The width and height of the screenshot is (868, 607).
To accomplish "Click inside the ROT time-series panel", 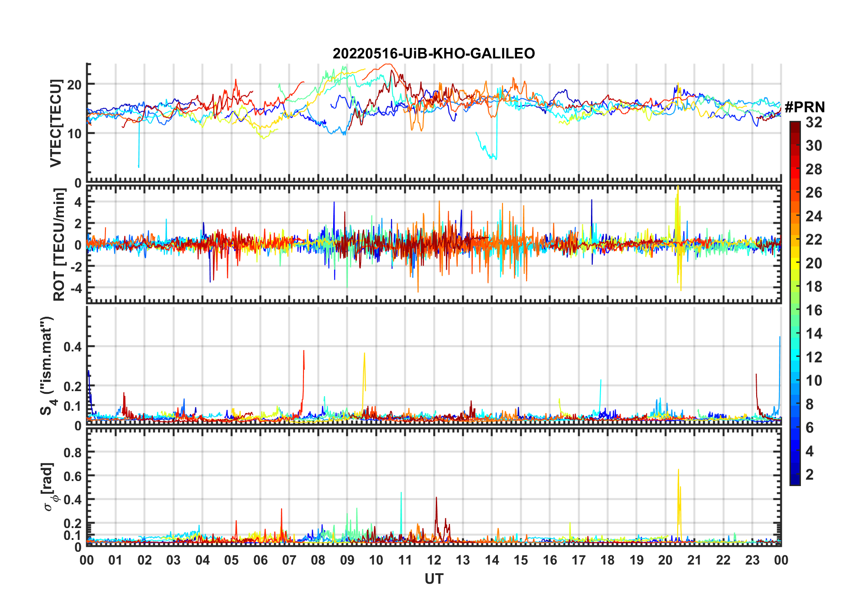I will click(x=434, y=244).
